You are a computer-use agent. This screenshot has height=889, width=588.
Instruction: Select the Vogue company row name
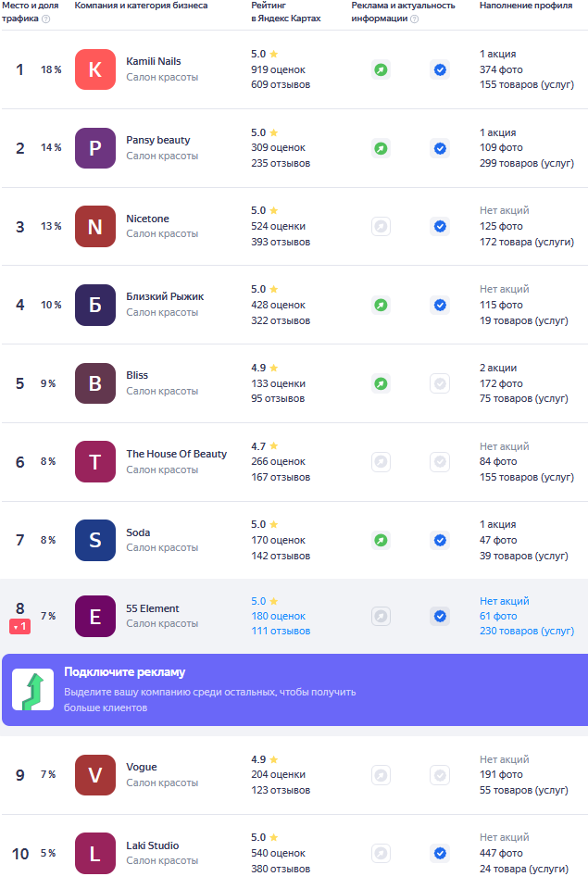click(x=141, y=767)
